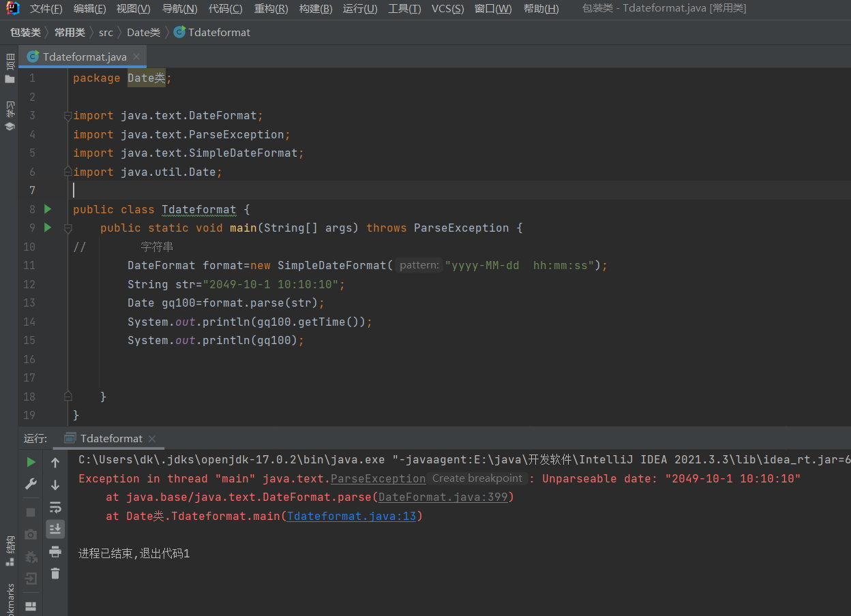Click breadcrumb src
Image resolution: width=851 pixels, height=616 pixels.
tap(106, 32)
